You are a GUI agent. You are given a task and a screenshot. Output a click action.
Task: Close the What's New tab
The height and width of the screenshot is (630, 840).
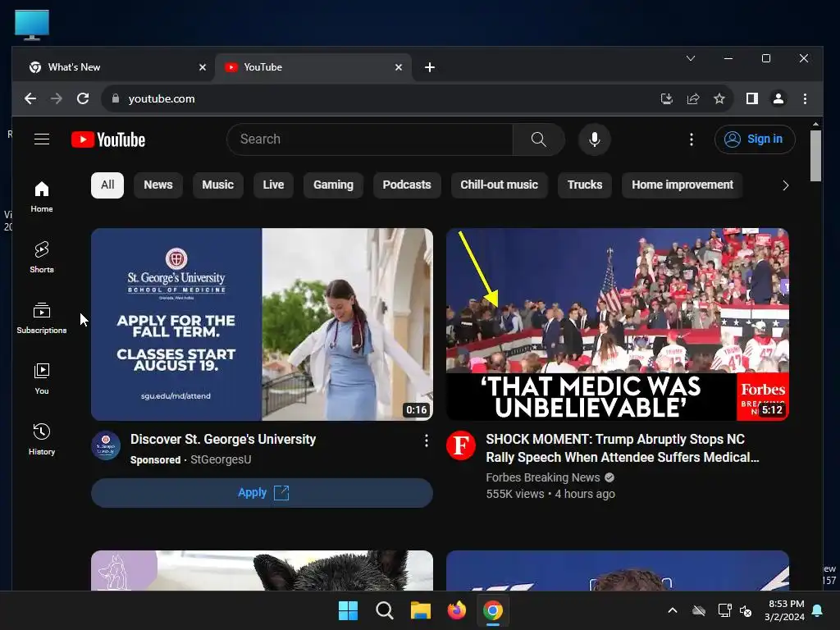tap(203, 67)
